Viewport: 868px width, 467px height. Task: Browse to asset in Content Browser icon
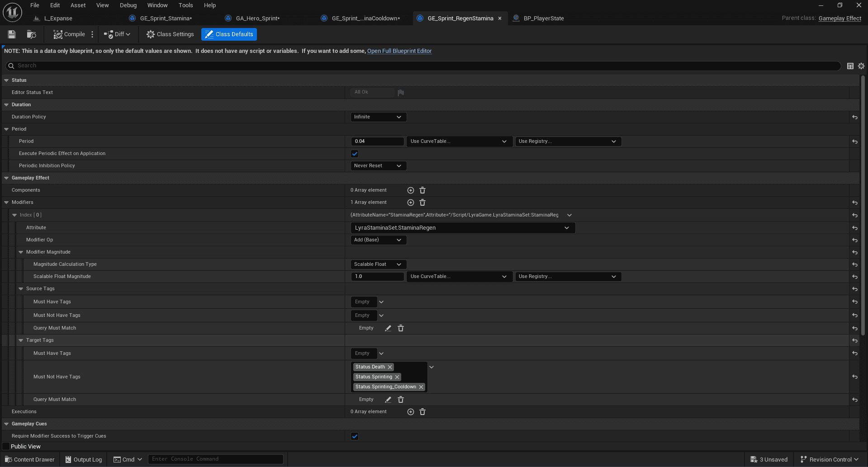(x=31, y=34)
